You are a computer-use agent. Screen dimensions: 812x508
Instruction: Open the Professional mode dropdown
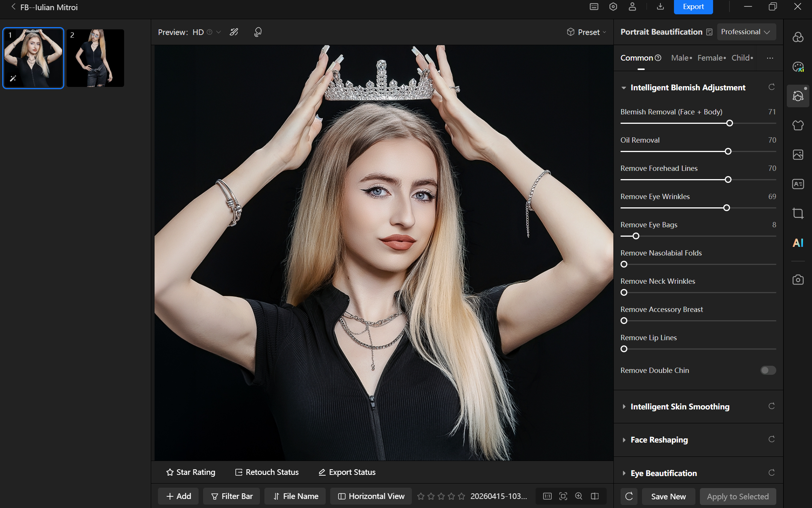pyautogui.click(x=745, y=32)
